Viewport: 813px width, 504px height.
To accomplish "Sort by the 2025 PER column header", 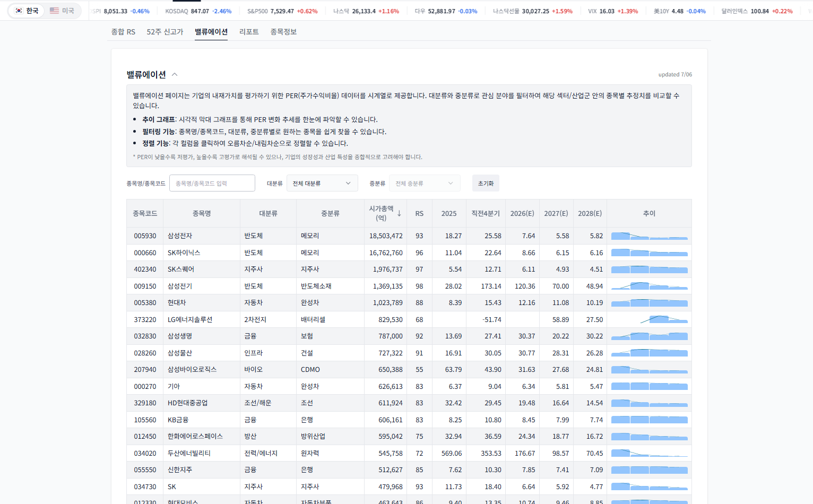I will point(449,213).
